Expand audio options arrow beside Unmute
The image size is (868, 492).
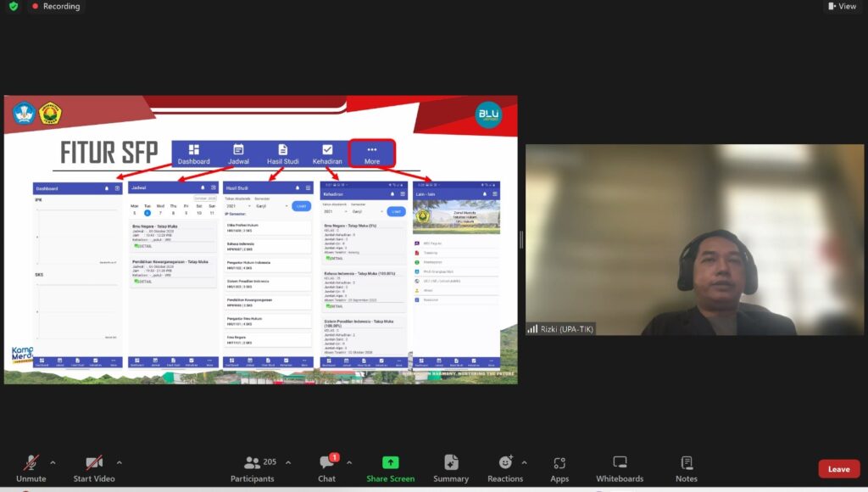click(53, 462)
